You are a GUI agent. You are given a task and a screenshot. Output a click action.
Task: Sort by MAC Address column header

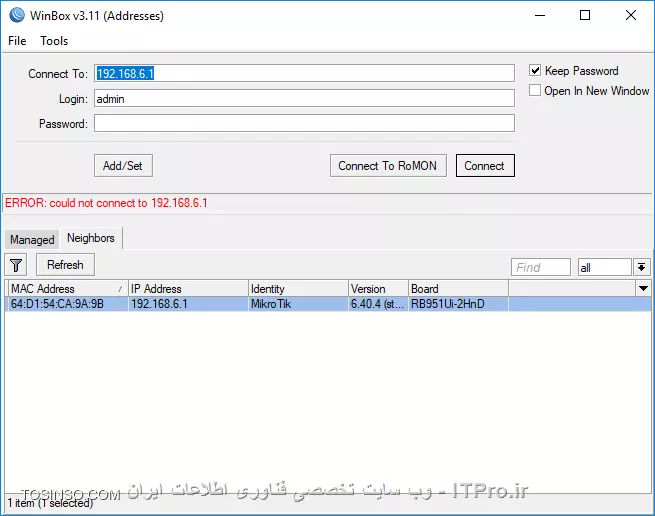(x=68, y=288)
